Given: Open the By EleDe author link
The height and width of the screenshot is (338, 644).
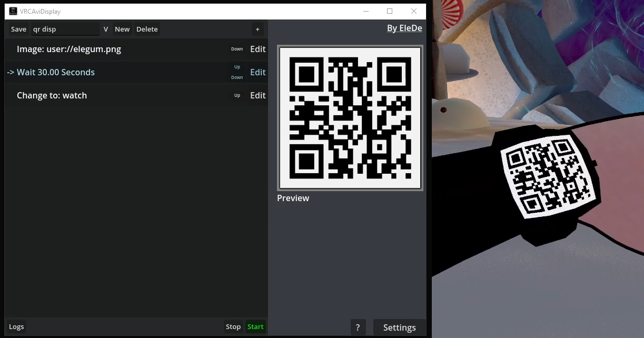Looking at the screenshot, I should [404, 28].
